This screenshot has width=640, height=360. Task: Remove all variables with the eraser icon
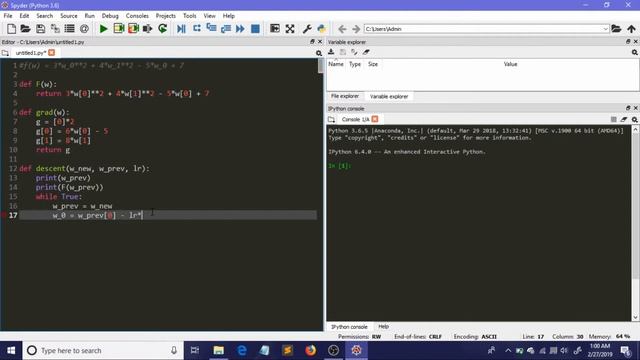[366, 52]
